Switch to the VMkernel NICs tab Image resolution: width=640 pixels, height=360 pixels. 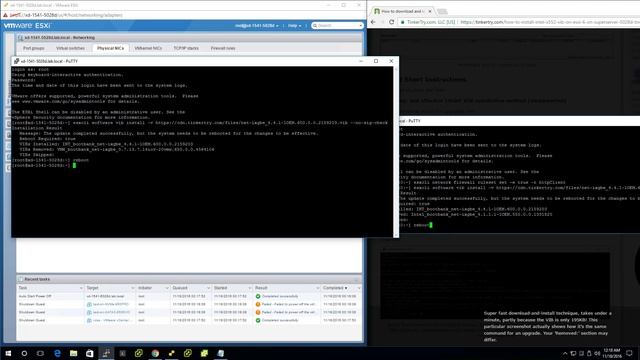coord(148,48)
